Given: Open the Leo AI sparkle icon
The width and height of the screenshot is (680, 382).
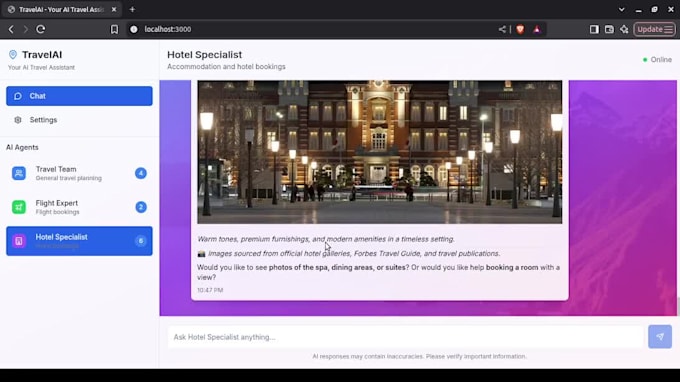Looking at the screenshot, I should pos(624,29).
